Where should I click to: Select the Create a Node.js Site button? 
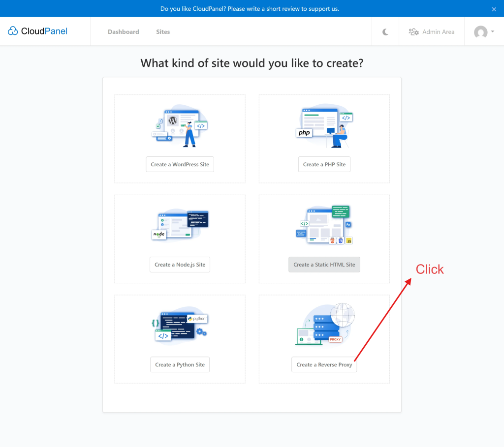click(180, 265)
